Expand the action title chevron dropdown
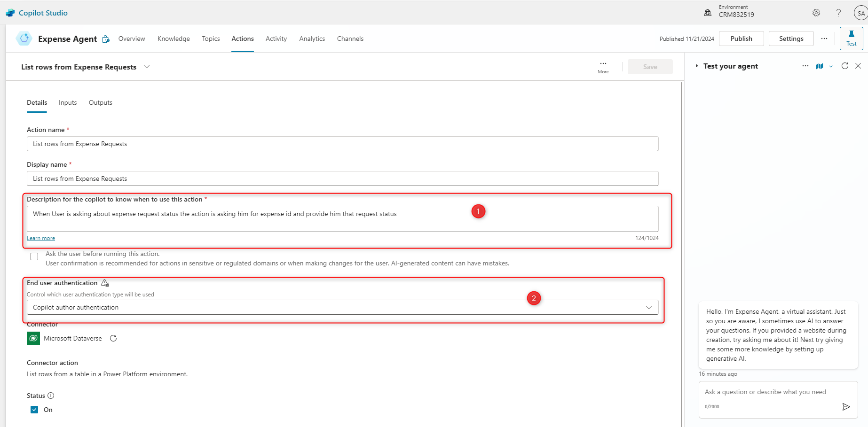 147,67
